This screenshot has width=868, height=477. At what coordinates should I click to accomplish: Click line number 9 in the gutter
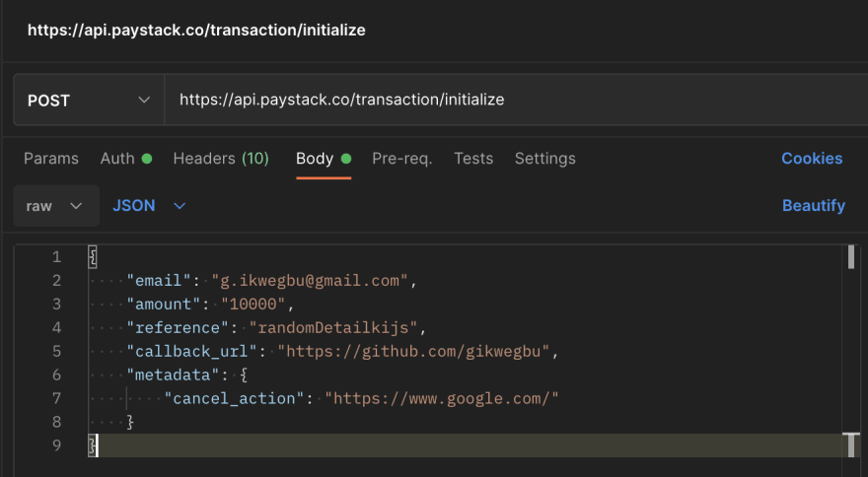(x=56, y=445)
